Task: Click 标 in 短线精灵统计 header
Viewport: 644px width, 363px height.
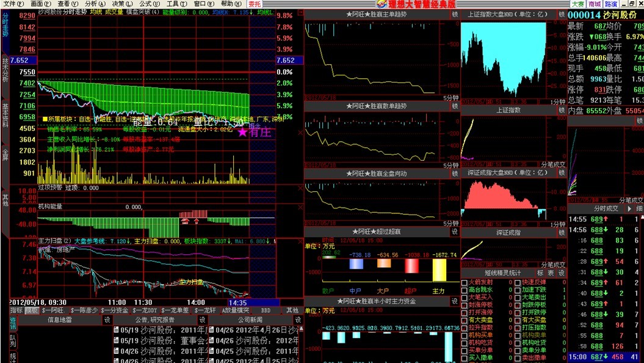Action: [540, 273]
